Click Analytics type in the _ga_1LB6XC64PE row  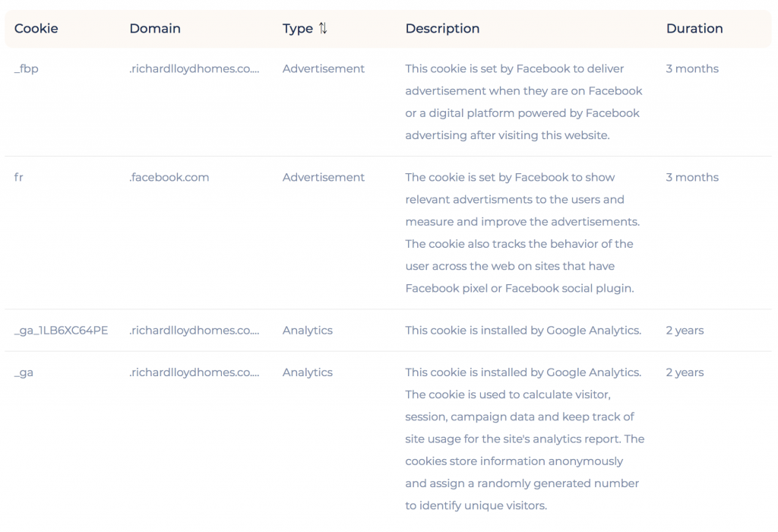click(308, 331)
